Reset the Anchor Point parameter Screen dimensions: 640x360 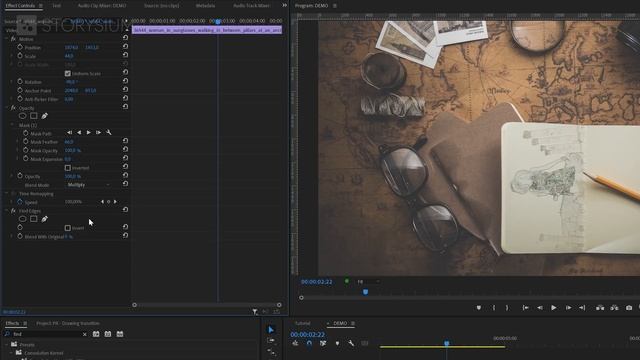coord(125,90)
